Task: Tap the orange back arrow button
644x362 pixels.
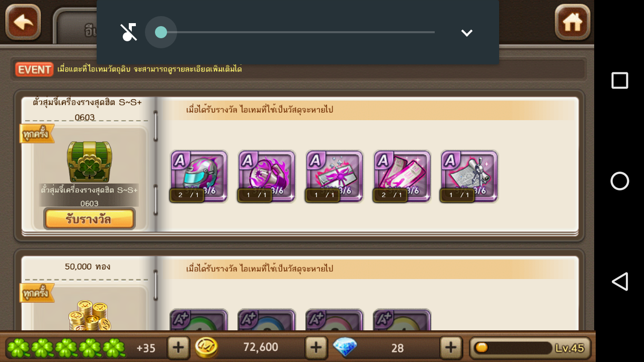Action: (23, 22)
